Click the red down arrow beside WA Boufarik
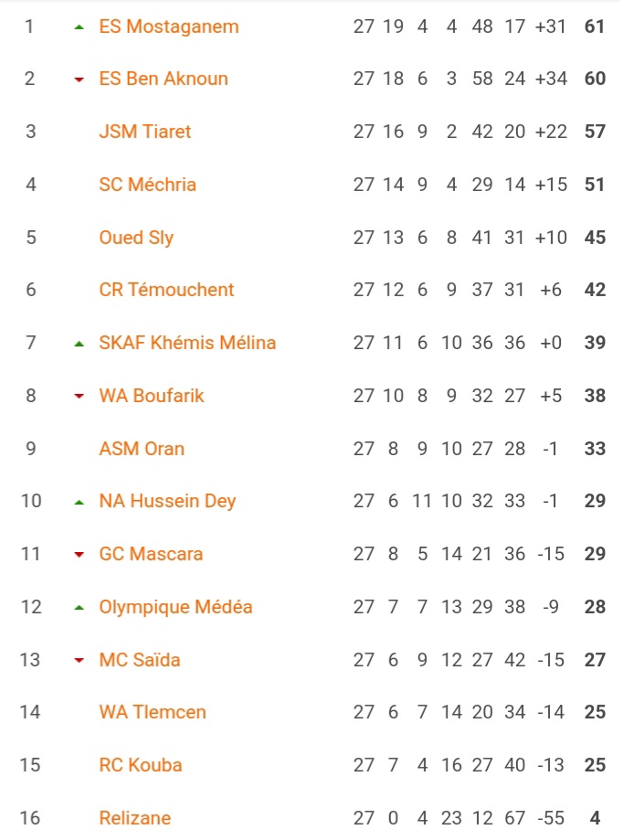This screenshot has width=634, height=840. (x=79, y=397)
